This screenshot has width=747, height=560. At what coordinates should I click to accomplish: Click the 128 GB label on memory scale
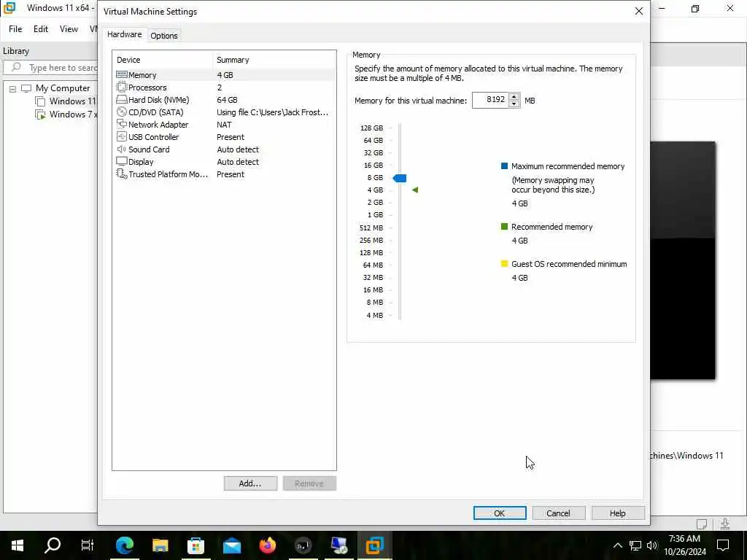click(x=371, y=128)
